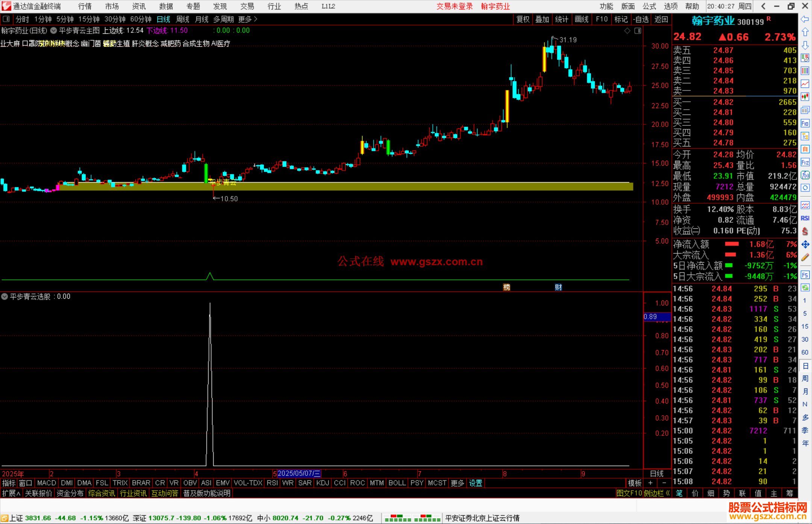Open the 发现 menu
The height and width of the screenshot is (524, 812).
point(220,6)
